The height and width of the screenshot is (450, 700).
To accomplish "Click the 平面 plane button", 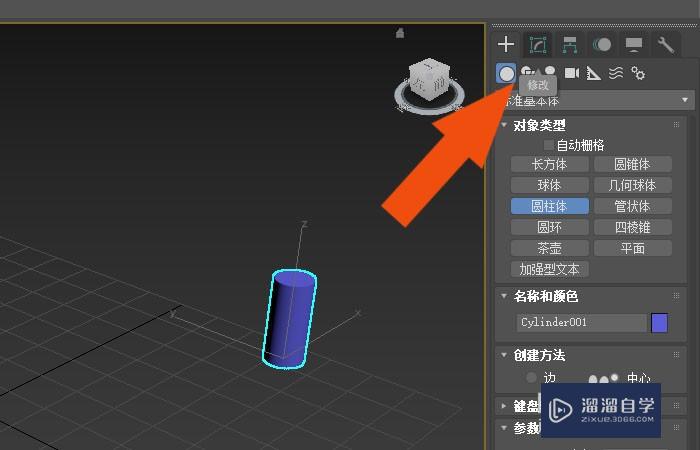I will point(633,248).
